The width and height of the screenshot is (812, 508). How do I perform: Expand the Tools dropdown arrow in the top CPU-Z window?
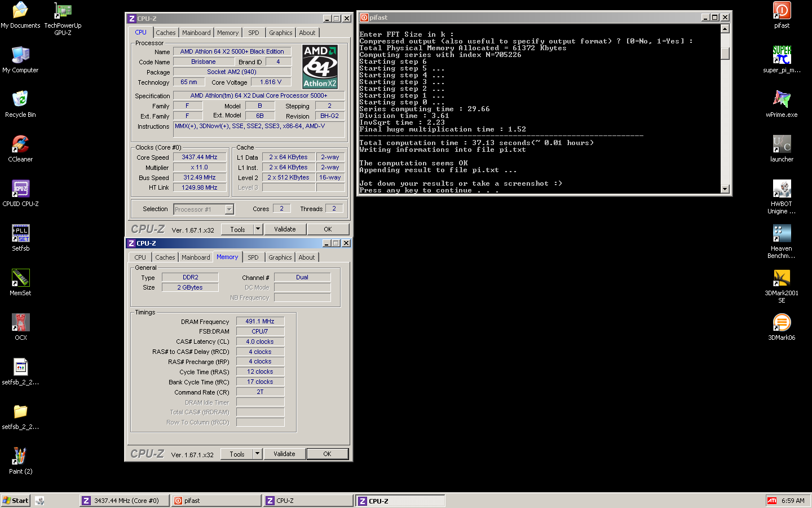[x=258, y=229]
